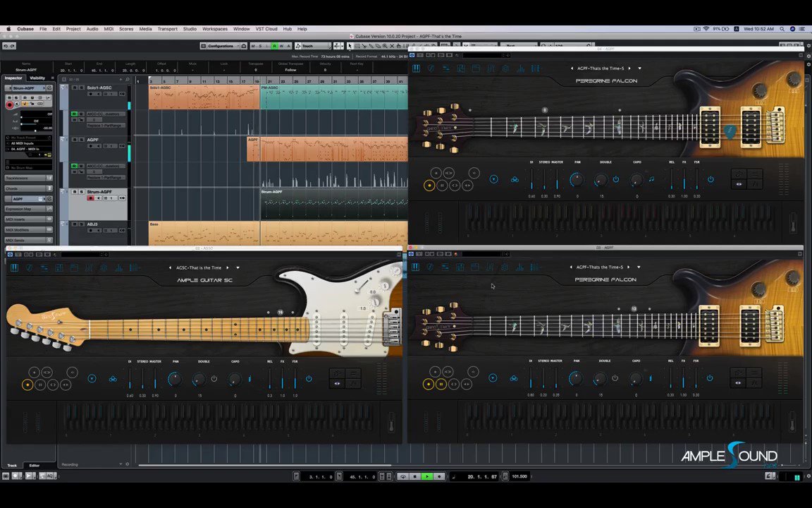Viewport: 812px width, 508px height.
Task: Open Spotlight search in macOS menu bar
Action: coord(782,29)
